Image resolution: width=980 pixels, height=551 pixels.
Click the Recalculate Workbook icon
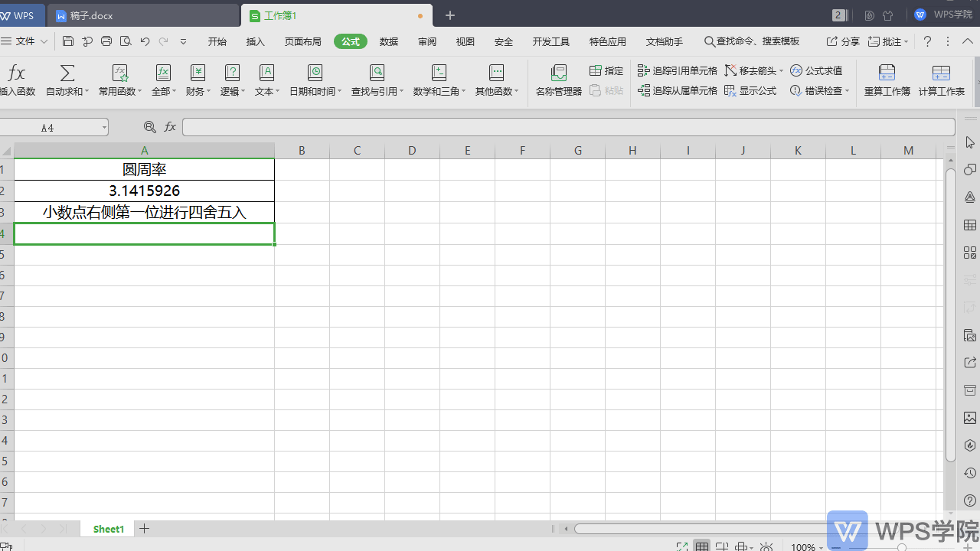click(x=887, y=73)
